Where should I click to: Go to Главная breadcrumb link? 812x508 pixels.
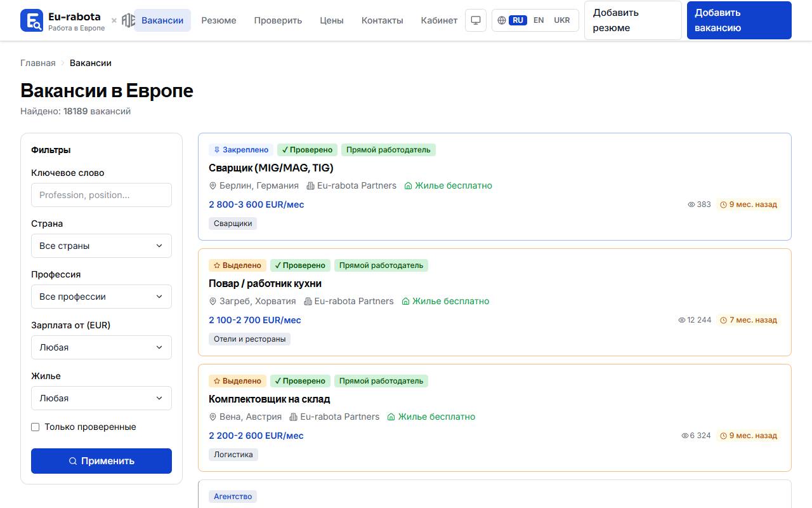click(x=38, y=63)
